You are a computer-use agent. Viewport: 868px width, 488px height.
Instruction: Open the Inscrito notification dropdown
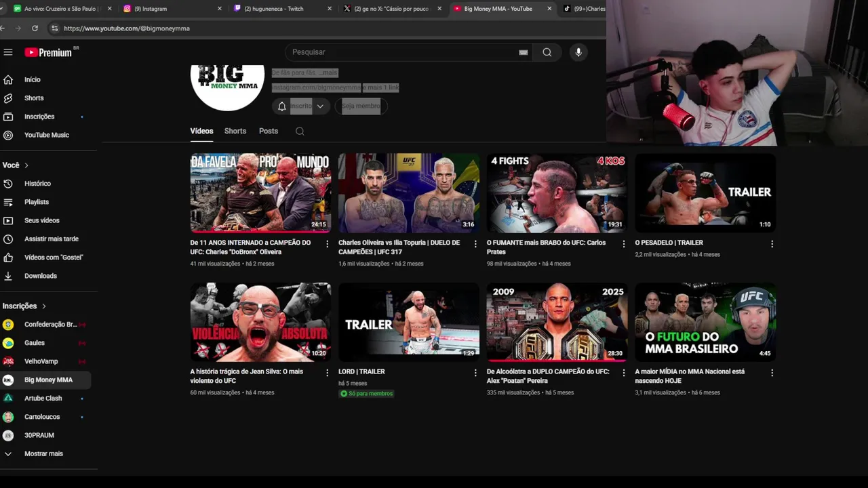302,106
